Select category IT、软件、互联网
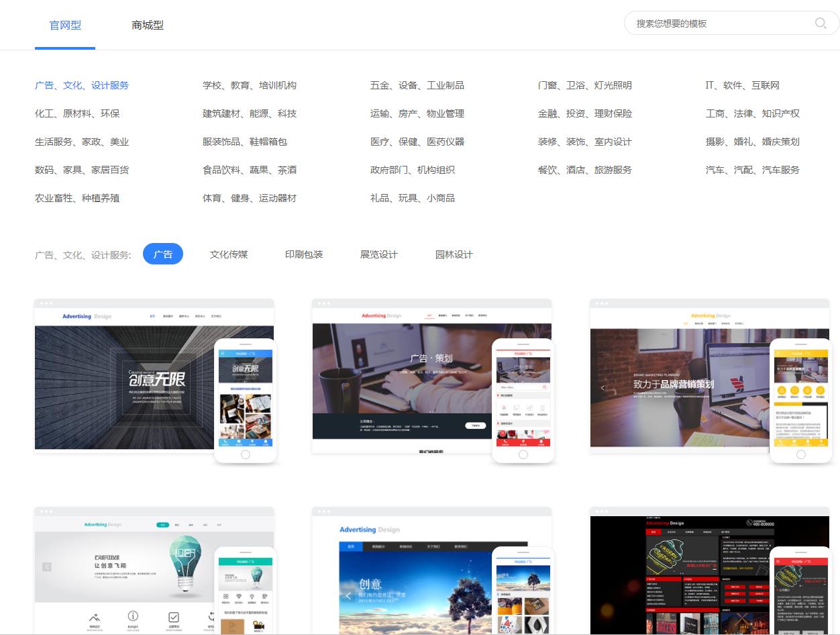The height and width of the screenshot is (635, 840). point(743,85)
